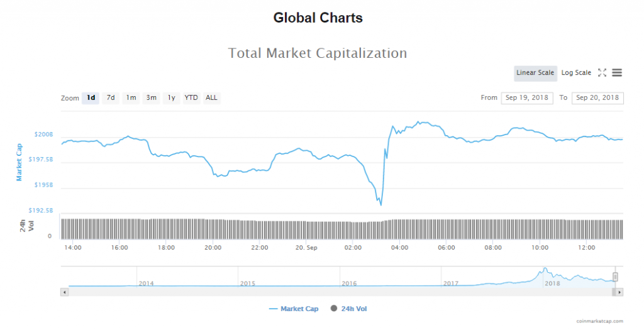Set zoom to 3m
This screenshot has width=644, height=330.
click(151, 98)
